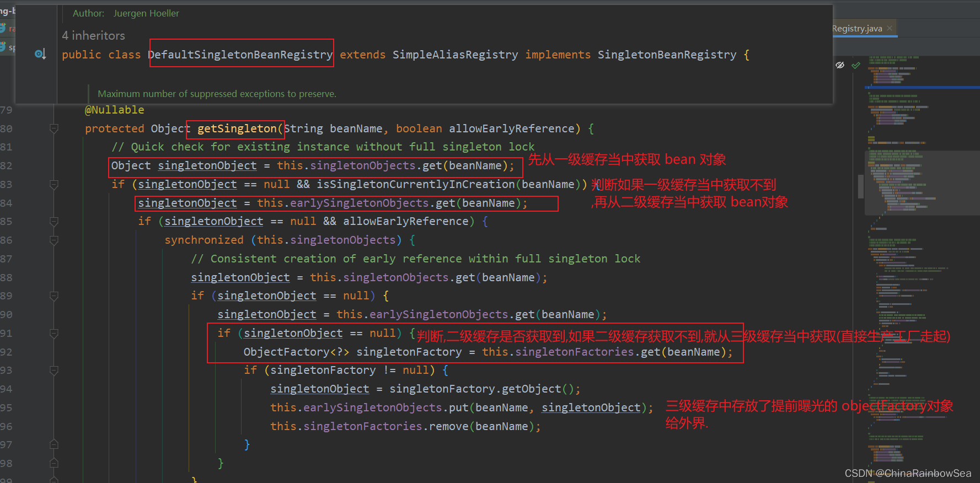Click the 'Maximum number of suppressed exceptions' doc text
Viewport: 980px width, 483px height.
pos(217,94)
